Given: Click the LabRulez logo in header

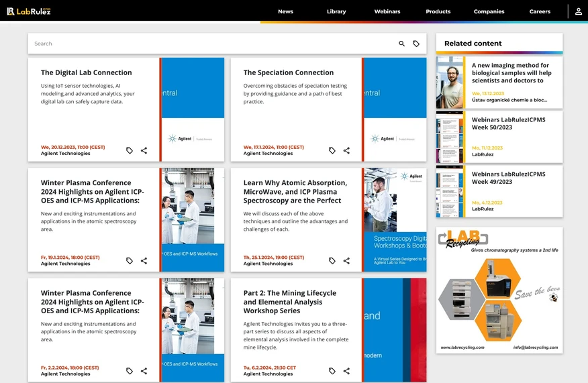Looking at the screenshot, I should pos(29,11).
